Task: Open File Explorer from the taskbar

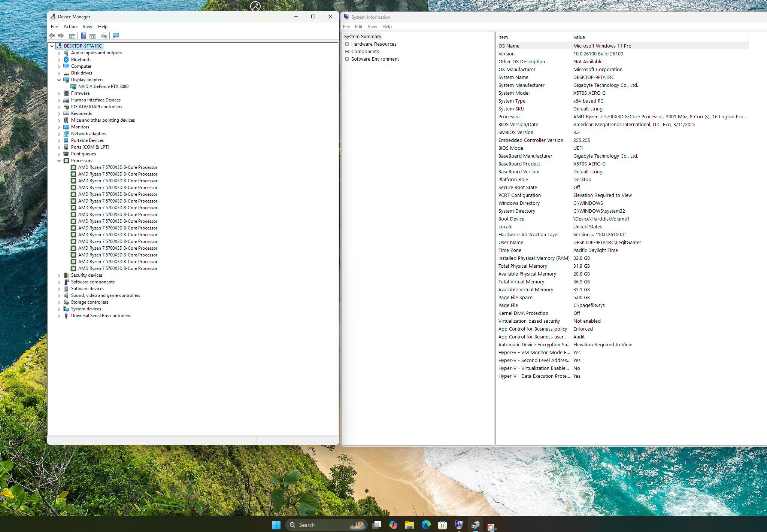Action: [x=409, y=525]
